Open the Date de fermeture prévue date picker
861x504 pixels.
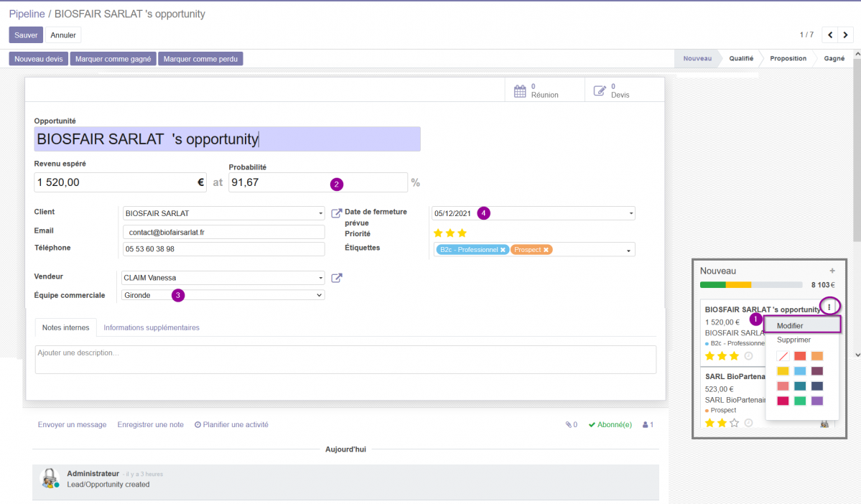[x=533, y=213]
